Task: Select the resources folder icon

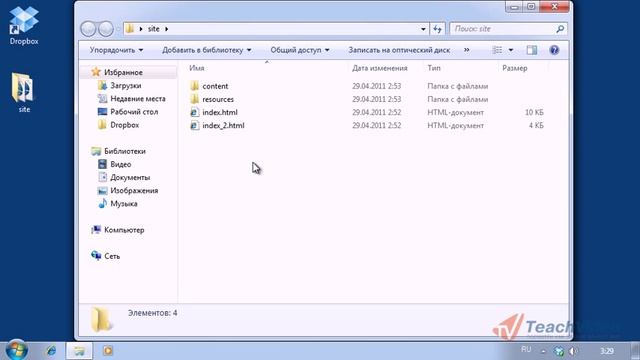Action: (x=195, y=99)
